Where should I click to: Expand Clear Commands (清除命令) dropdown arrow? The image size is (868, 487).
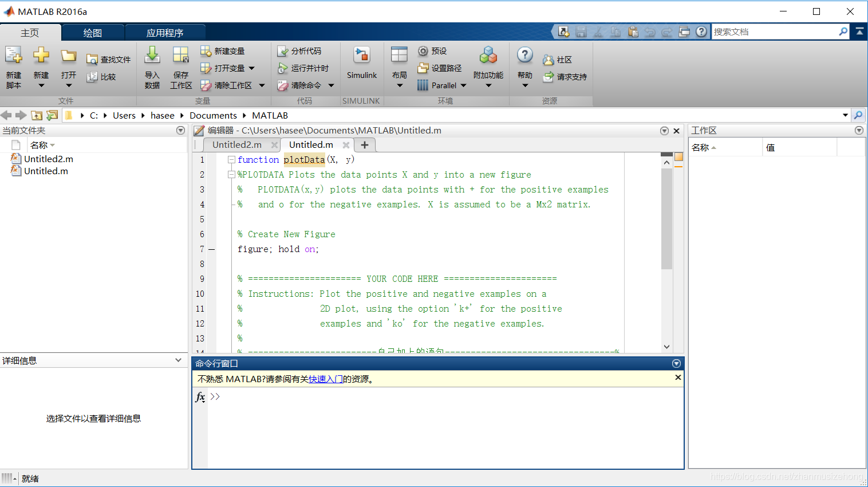pyautogui.click(x=331, y=85)
